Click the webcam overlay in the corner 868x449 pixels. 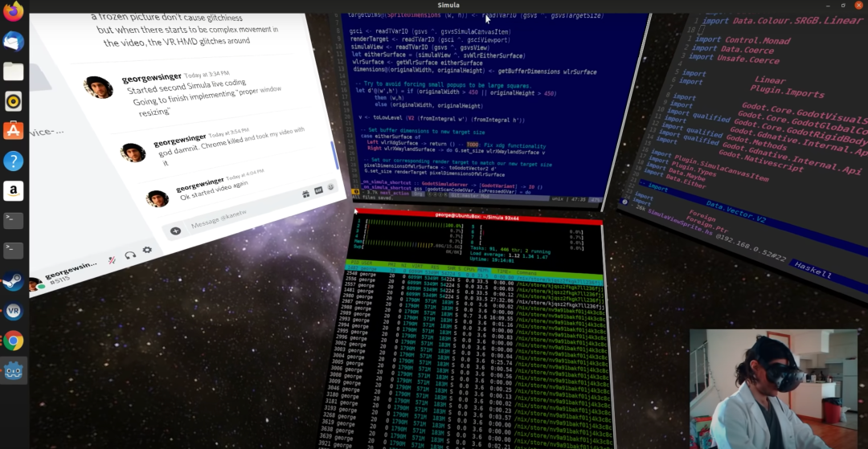click(773, 389)
